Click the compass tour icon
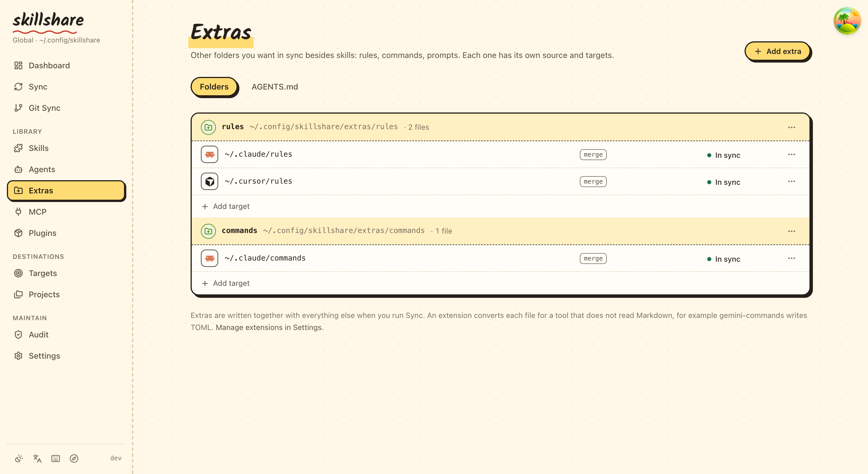This screenshot has height=474, width=868. tap(74, 458)
